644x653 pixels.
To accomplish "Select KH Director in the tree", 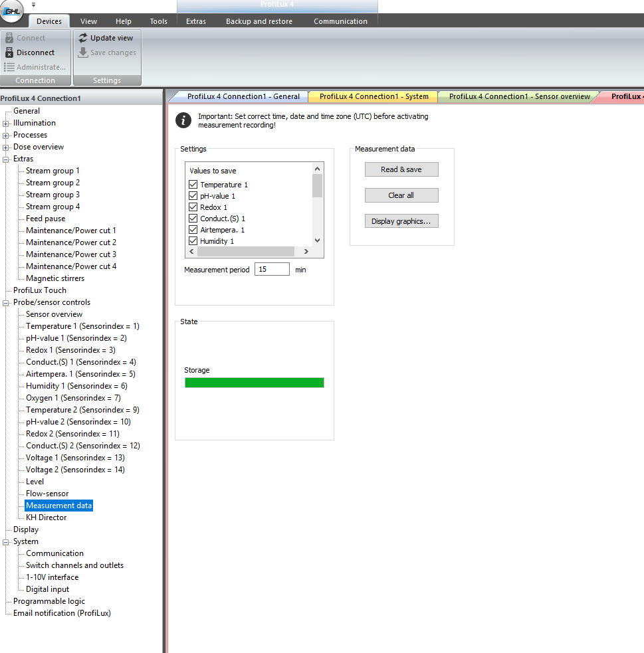I will (47, 517).
